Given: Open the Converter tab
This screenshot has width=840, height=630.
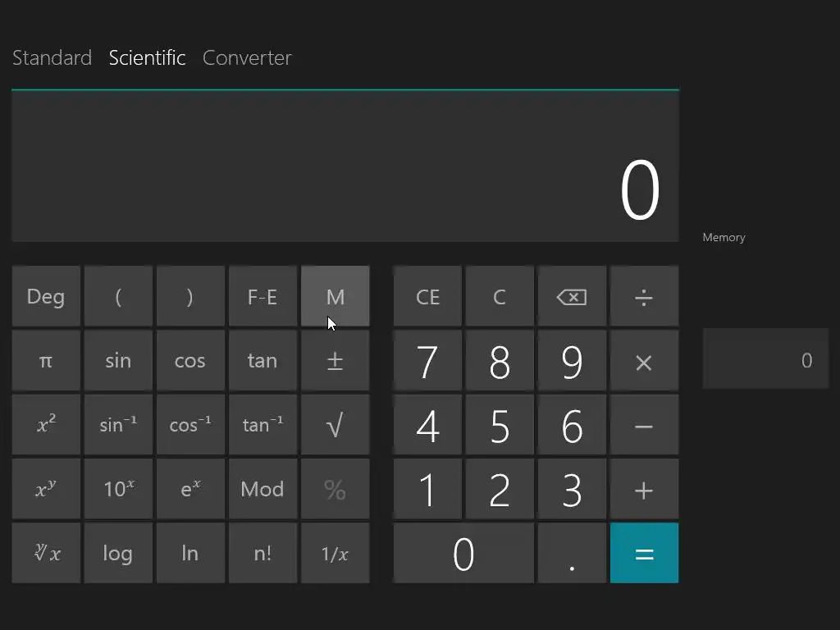Looking at the screenshot, I should [247, 58].
